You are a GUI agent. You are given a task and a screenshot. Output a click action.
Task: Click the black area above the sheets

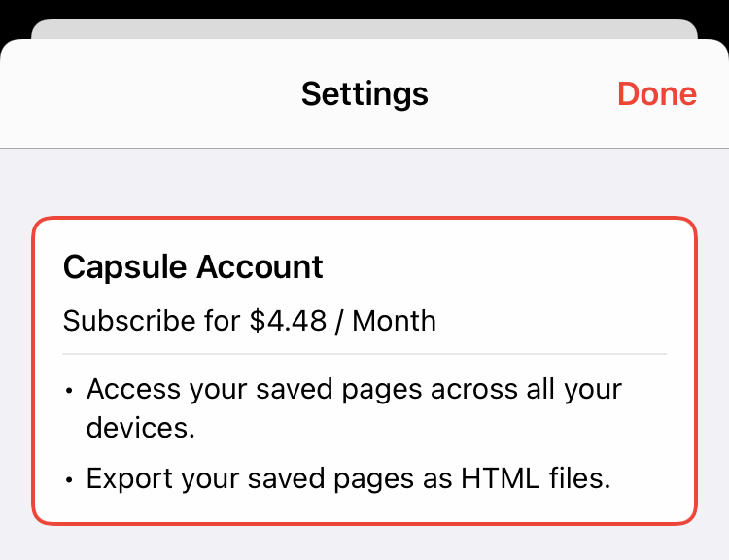coord(364,10)
